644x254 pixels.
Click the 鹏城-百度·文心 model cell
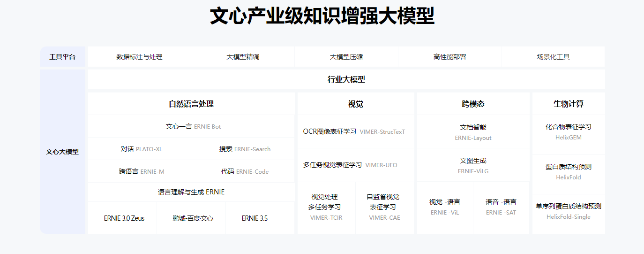point(193,218)
